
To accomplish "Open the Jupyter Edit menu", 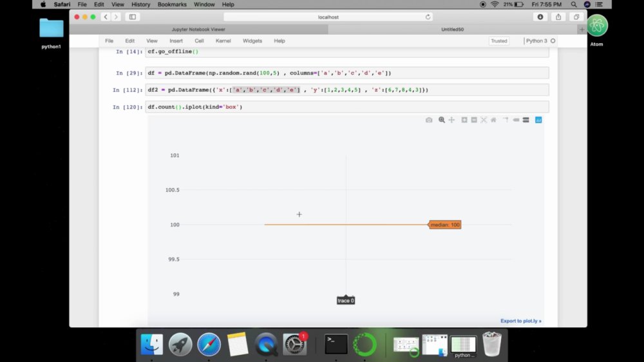I will point(130,41).
